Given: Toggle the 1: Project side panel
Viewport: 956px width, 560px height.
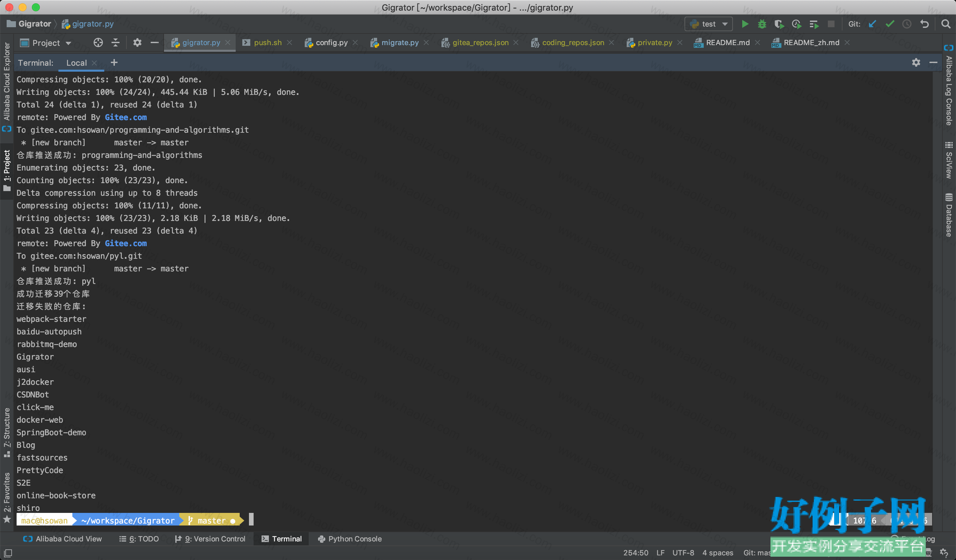Looking at the screenshot, I should click(x=7, y=170).
